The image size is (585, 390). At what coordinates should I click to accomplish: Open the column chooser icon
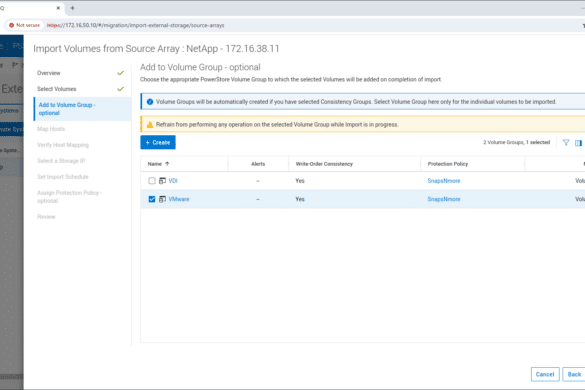click(578, 143)
